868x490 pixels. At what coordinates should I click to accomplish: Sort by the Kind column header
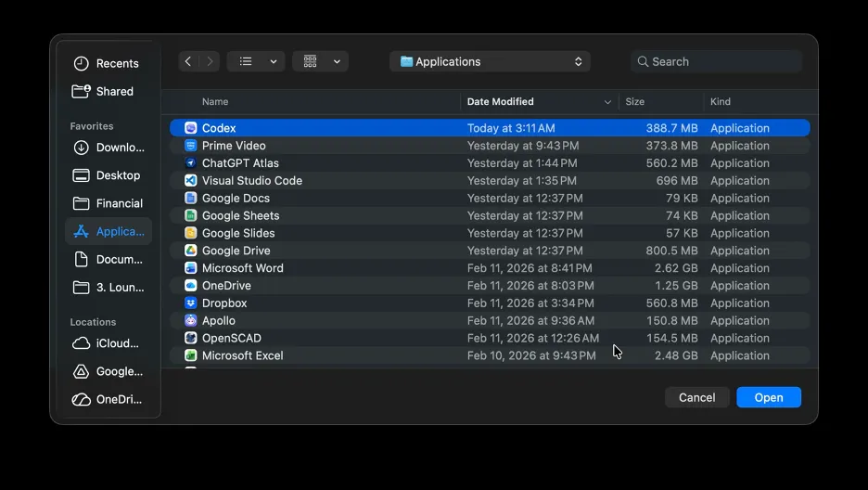(721, 102)
